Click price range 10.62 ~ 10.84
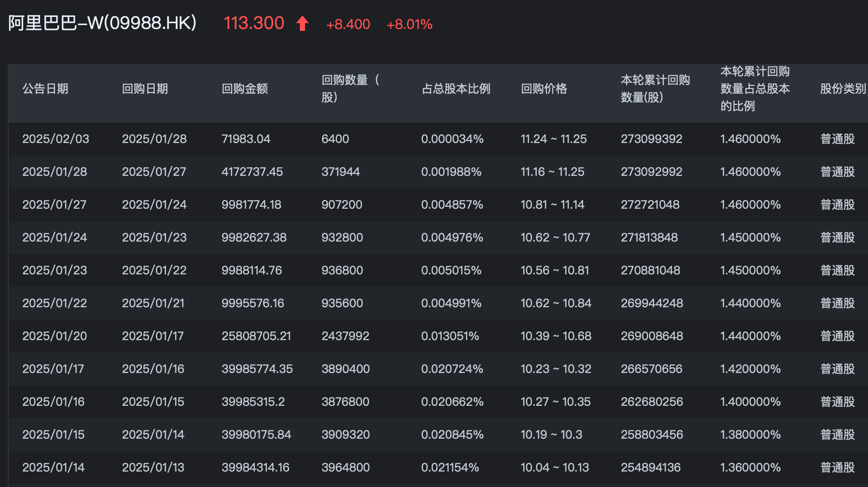 point(556,303)
